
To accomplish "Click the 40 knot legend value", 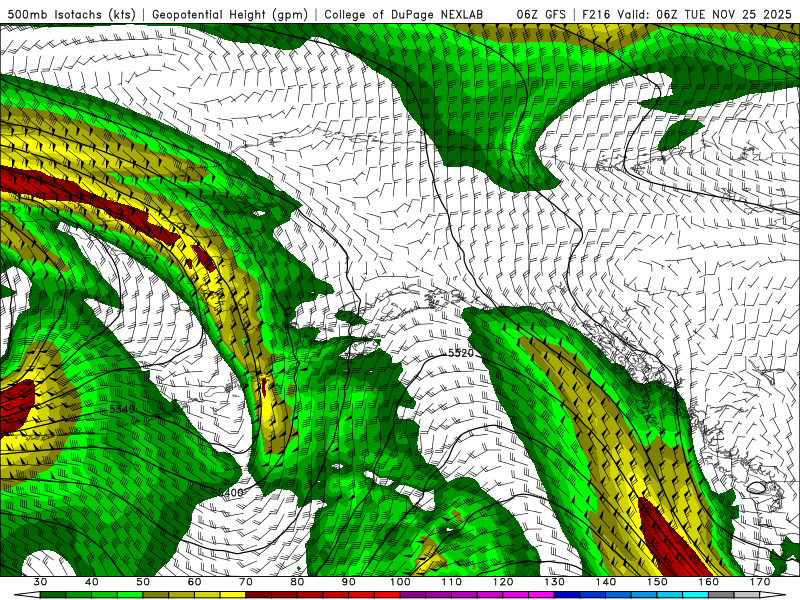I will pyautogui.click(x=92, y=582).
